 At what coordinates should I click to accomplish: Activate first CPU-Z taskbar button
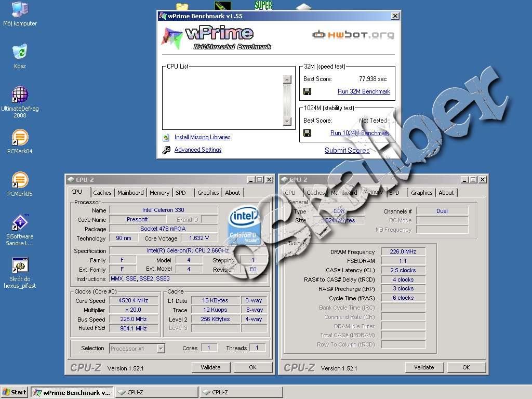coord(157,393)
